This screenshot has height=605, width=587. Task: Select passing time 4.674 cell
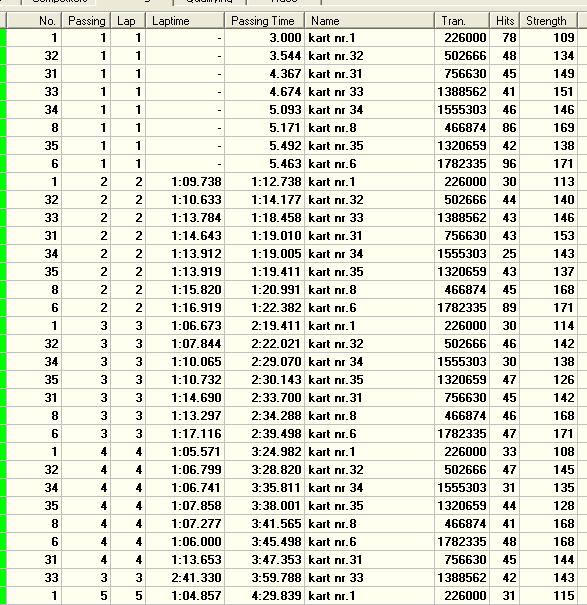pos(264,92)
